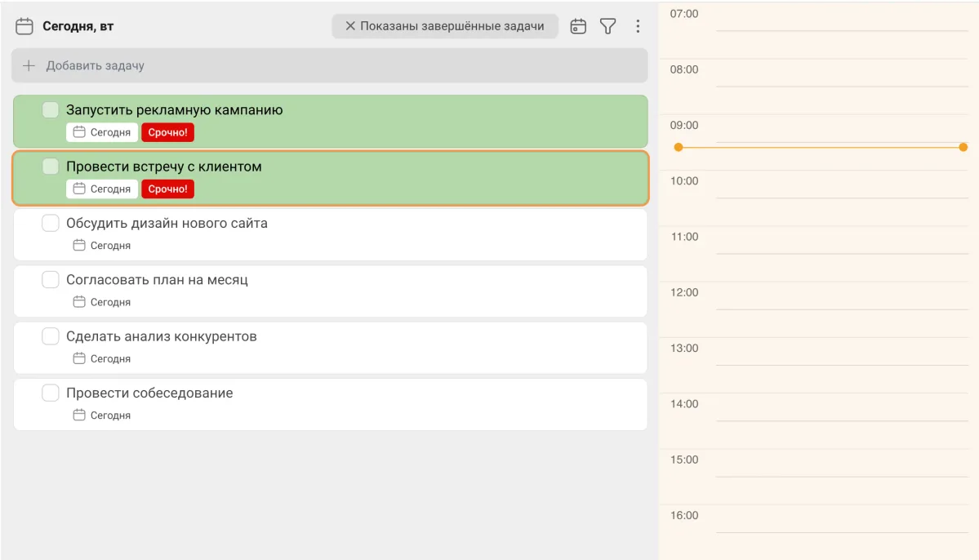Click the orange current-time marker on timeline
The width and height of the screenshot is (979, 560).
(x=679, y=147)
